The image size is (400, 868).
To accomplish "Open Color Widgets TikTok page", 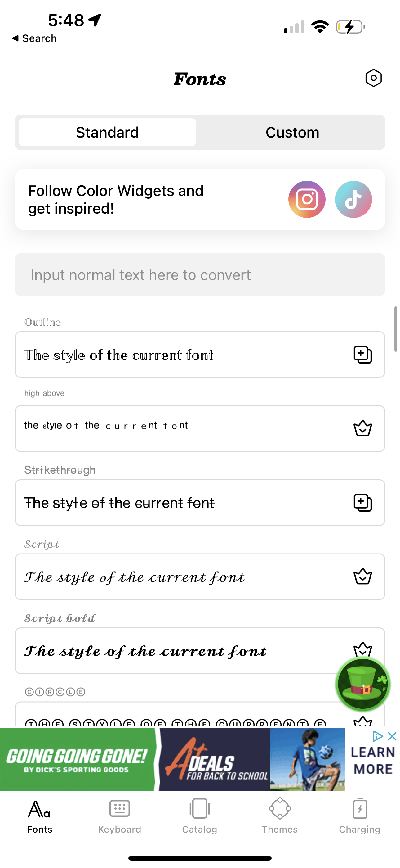I will click(x=353, y=200).
